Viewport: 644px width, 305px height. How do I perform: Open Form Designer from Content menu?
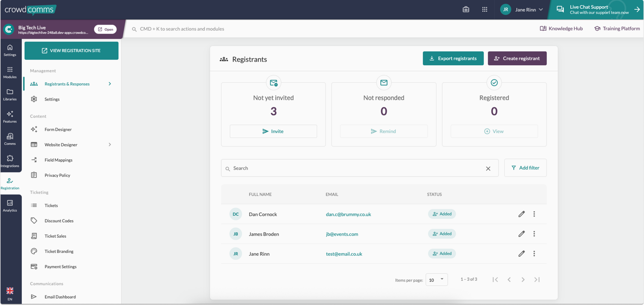58,129
